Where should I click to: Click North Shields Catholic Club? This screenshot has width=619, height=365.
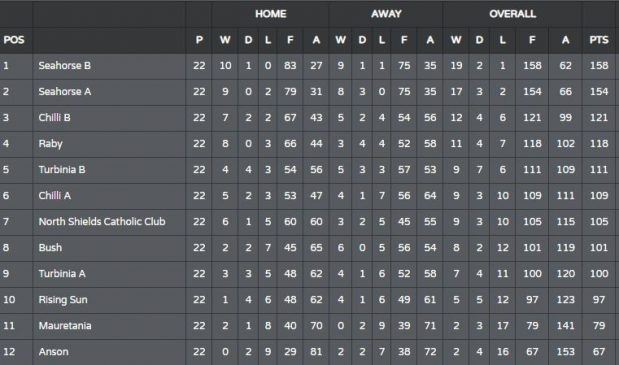[x=102, y=222]
